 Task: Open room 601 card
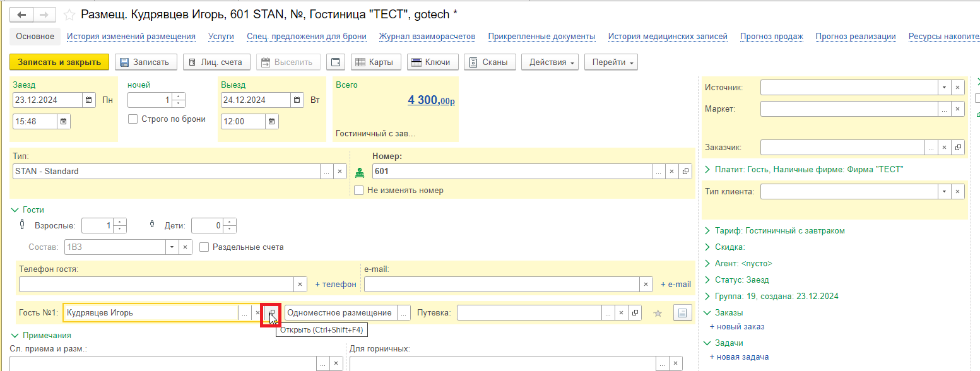pyautogui.click(x=685, y=172)
